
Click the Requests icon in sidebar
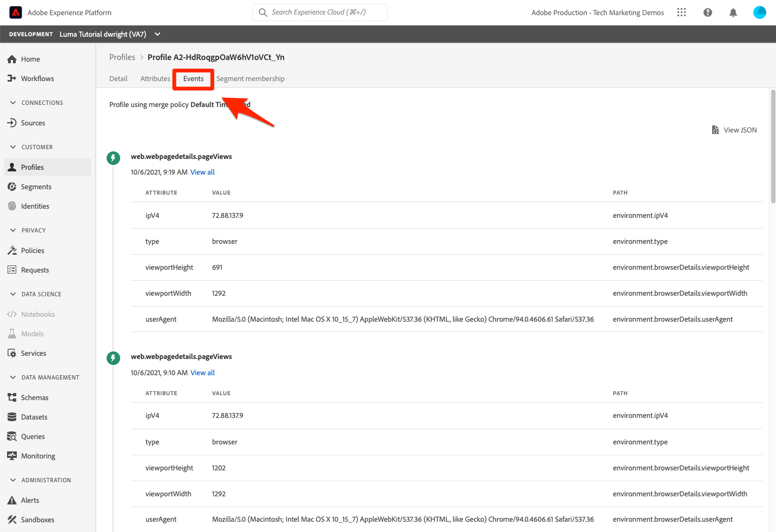coord(12,270)
